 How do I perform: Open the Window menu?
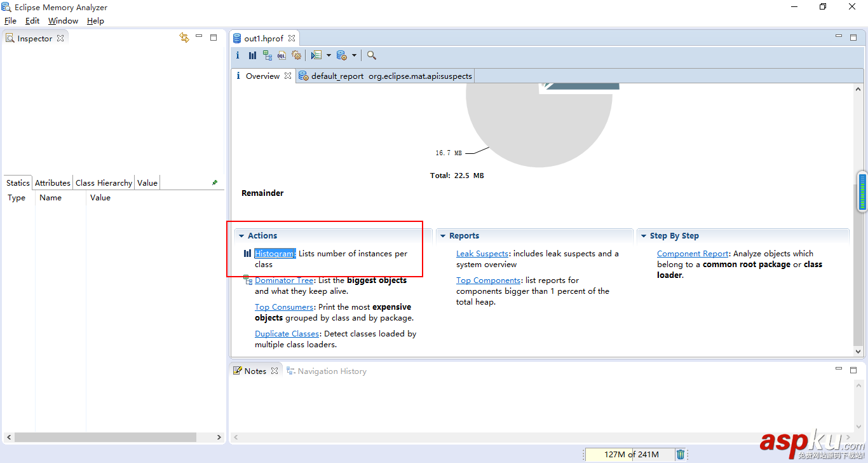tap(63, 21)
